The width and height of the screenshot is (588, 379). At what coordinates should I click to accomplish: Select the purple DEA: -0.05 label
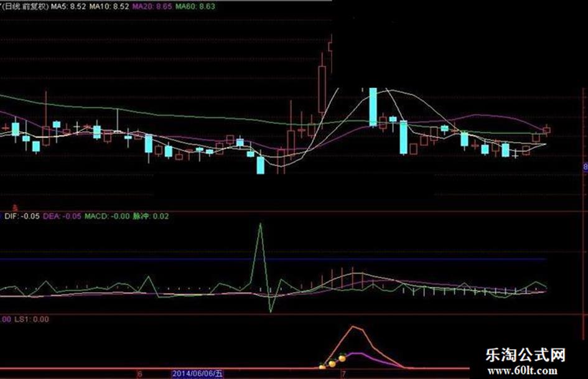(62, 216)
